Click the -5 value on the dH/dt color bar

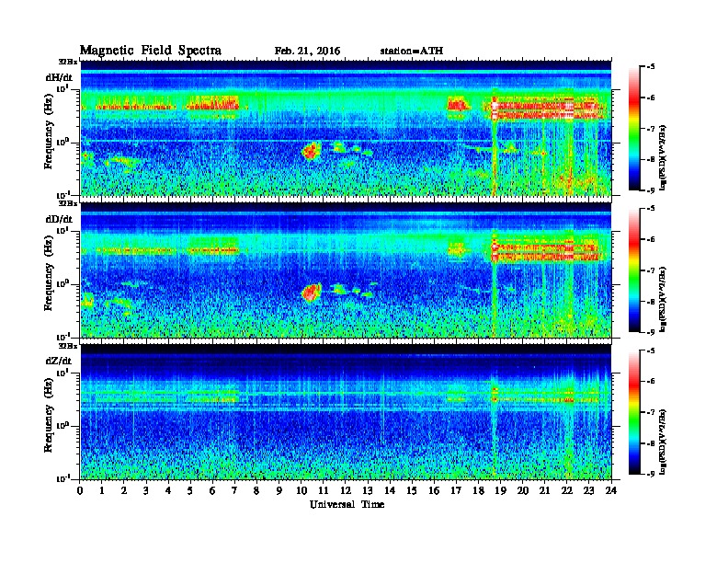click(x=651, y=67)
